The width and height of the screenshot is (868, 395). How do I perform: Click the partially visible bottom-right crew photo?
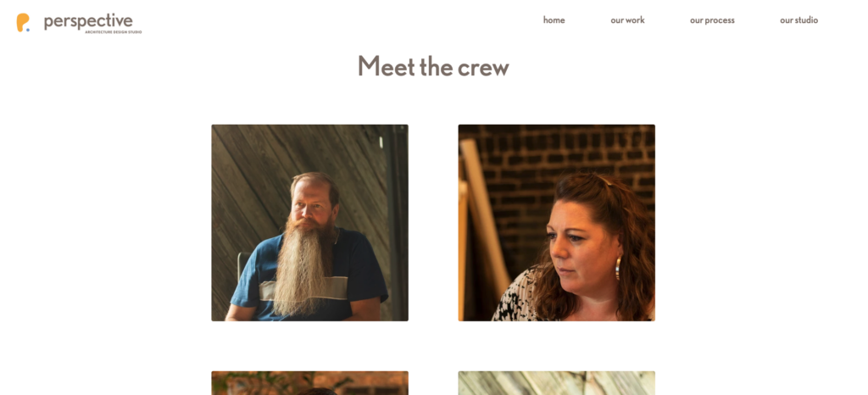pyautogui.click(x=556, y=383)
